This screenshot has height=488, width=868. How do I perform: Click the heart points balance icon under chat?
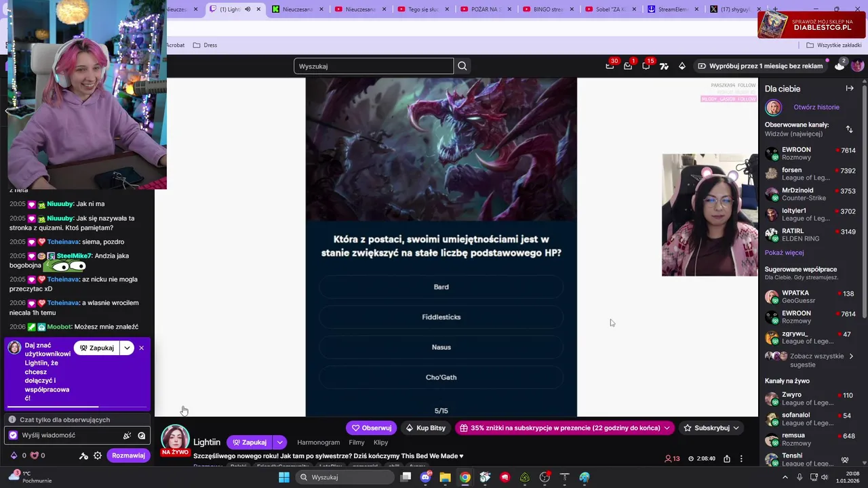tap(34, 455)
